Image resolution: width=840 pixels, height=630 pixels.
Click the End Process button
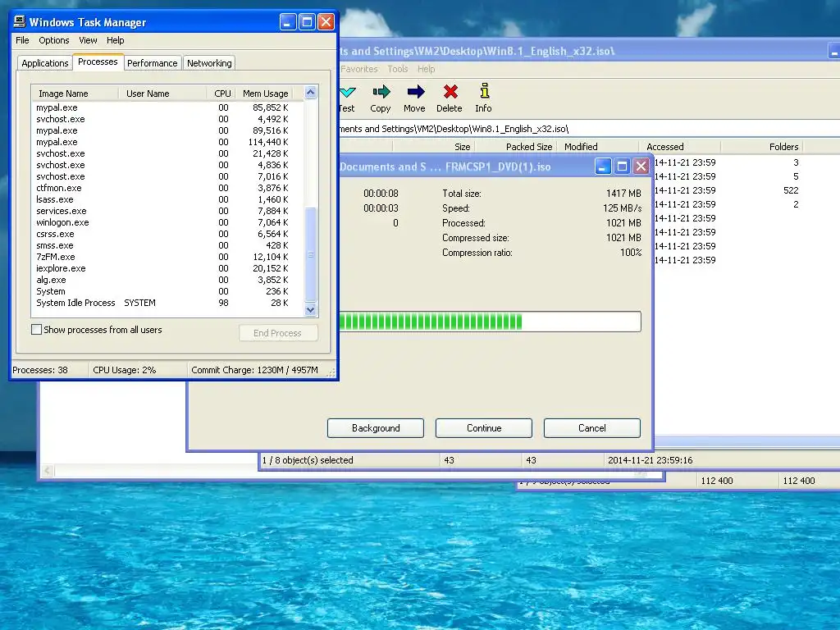coord(278,333)
